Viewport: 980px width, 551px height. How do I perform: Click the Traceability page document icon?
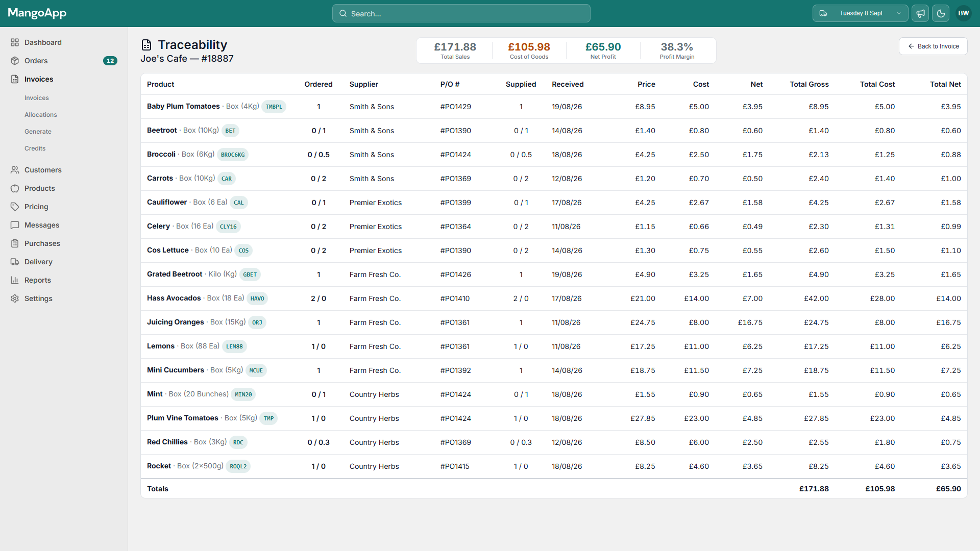(146, 45)
